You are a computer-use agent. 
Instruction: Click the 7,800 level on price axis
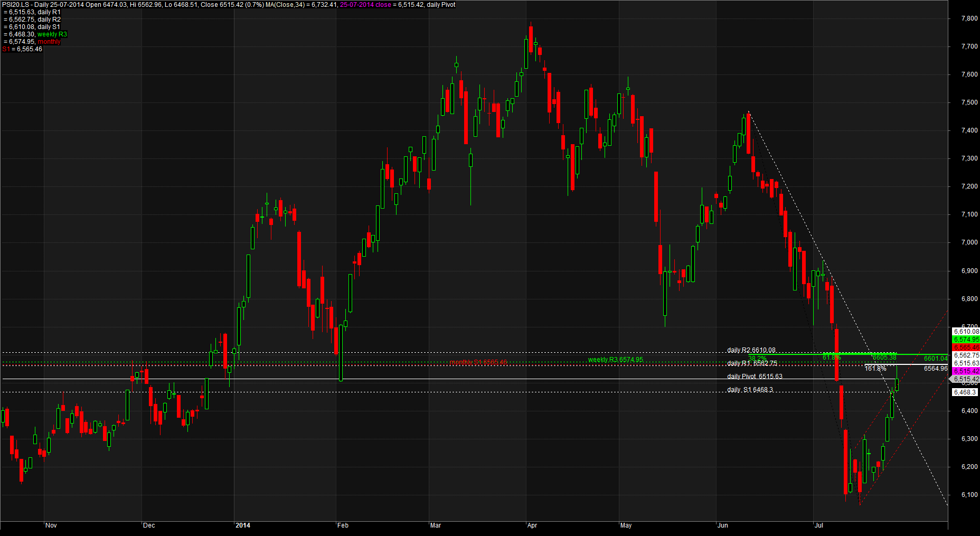(970, 18)
